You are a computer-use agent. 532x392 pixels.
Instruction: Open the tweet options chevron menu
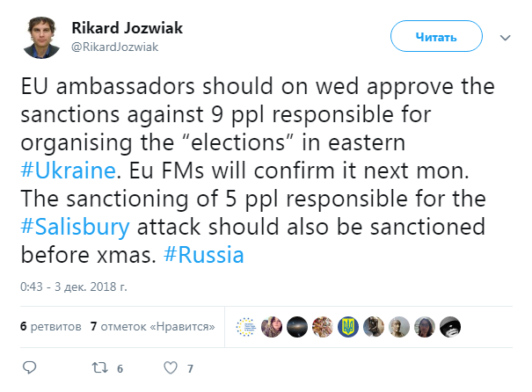click(505, 38)
